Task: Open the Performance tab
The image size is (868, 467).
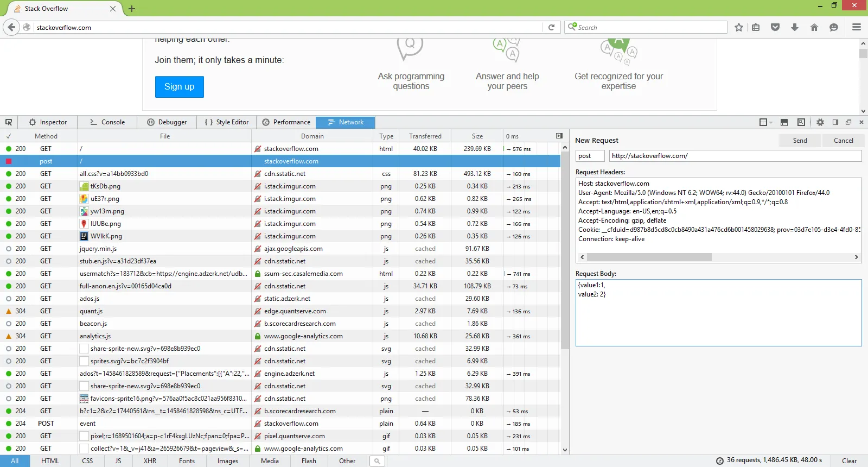Action: (286, 122)
